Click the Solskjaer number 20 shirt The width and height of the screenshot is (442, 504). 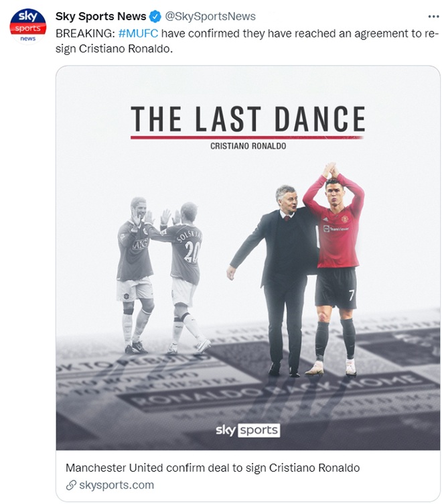[x=186, y=251]
